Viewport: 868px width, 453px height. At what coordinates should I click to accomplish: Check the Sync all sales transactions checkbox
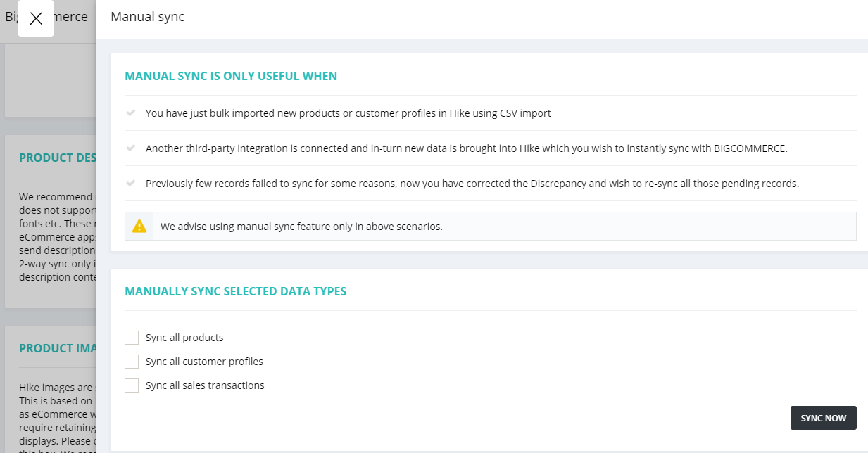(x=132, y=385)
